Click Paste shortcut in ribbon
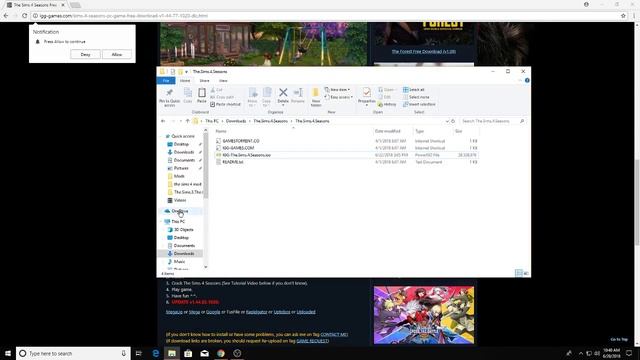Viewport: 640px width, 360px height. click(x=225, y=104)
